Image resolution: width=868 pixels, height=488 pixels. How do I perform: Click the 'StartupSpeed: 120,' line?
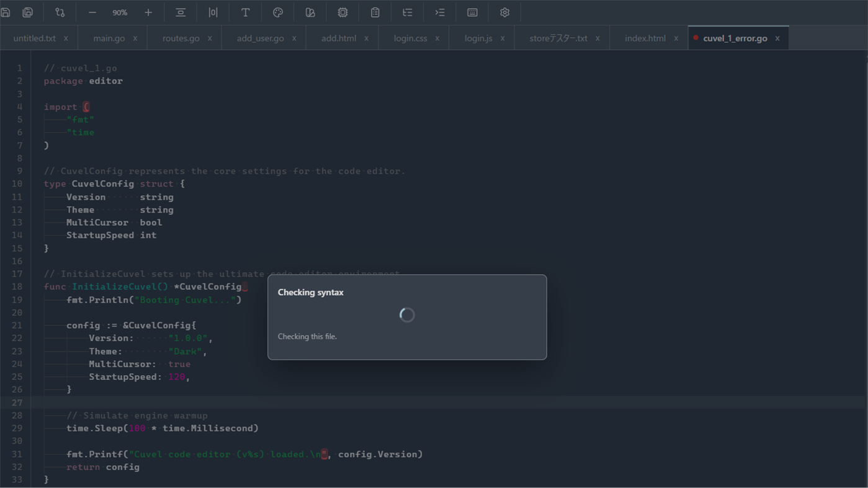tap(139, 377)
